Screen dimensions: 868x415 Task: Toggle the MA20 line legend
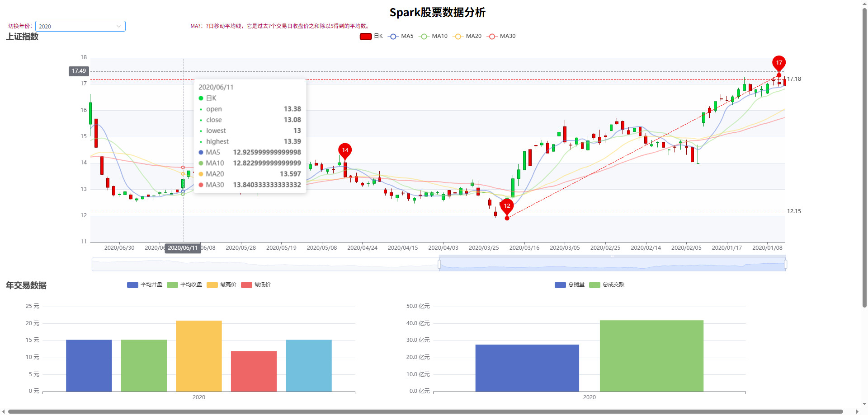tap(467, 36)
